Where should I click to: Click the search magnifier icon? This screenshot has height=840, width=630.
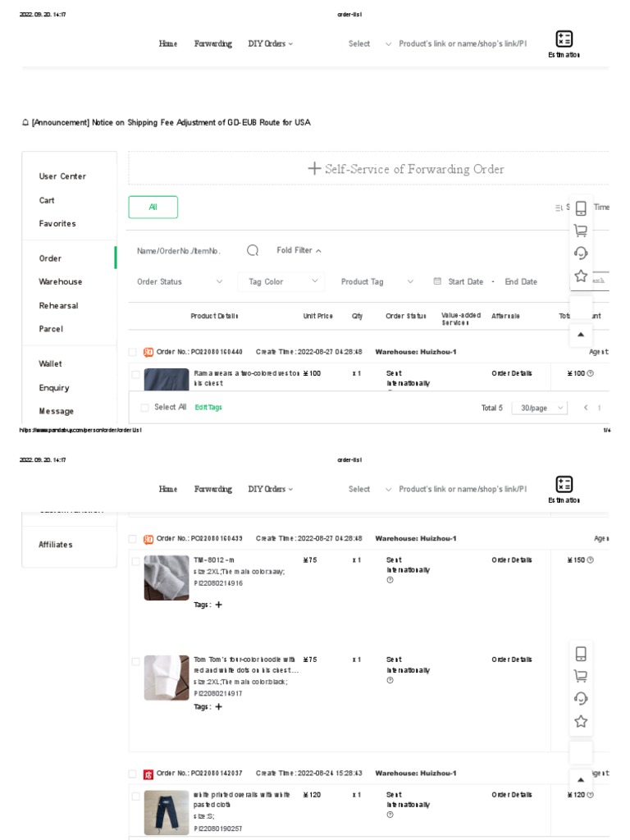coord(253,251)
